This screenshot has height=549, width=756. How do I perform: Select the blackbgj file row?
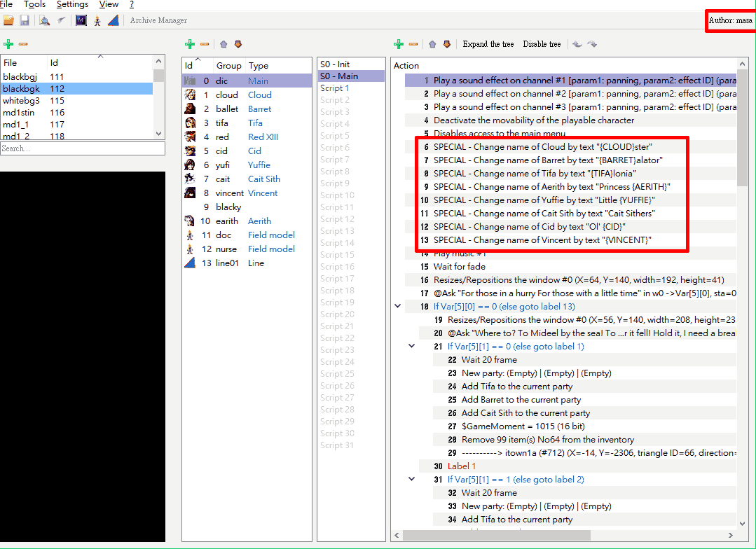click(77, 76)
